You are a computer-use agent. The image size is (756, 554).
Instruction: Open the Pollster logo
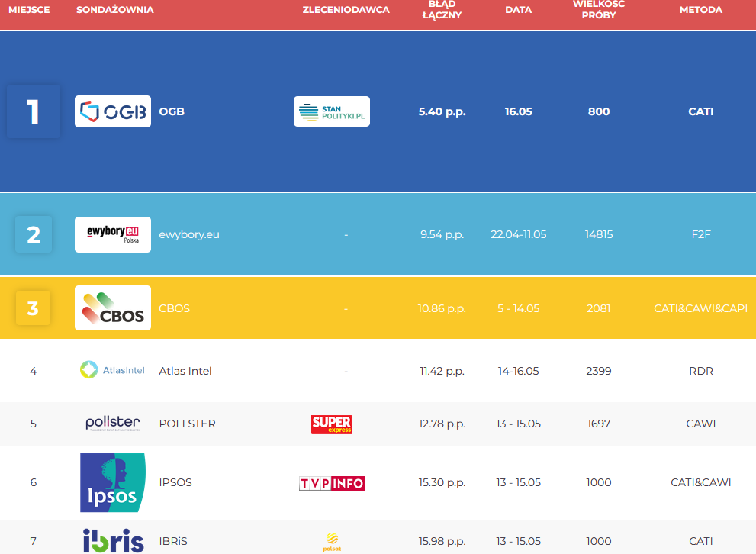click(113, 424)
